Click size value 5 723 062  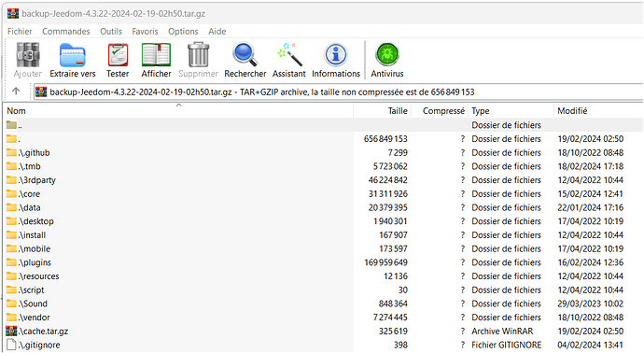[x=390, y=166]
